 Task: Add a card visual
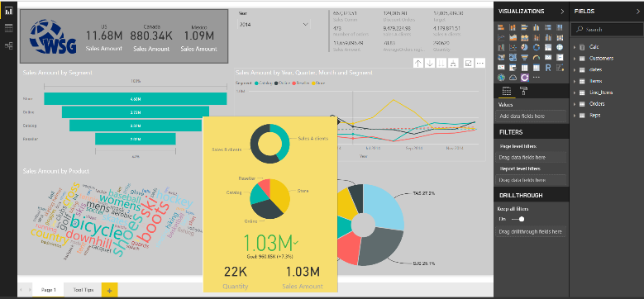pos(548,57)
